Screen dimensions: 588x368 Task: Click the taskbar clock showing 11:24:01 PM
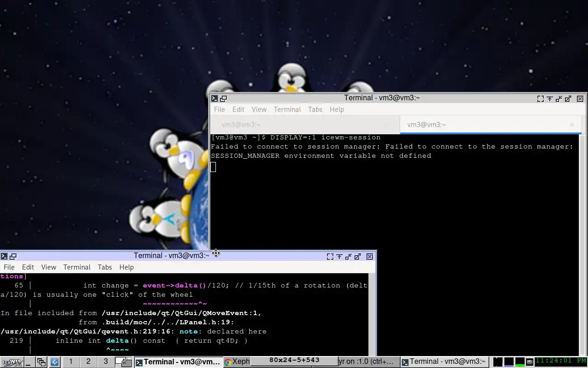[561, 361]
